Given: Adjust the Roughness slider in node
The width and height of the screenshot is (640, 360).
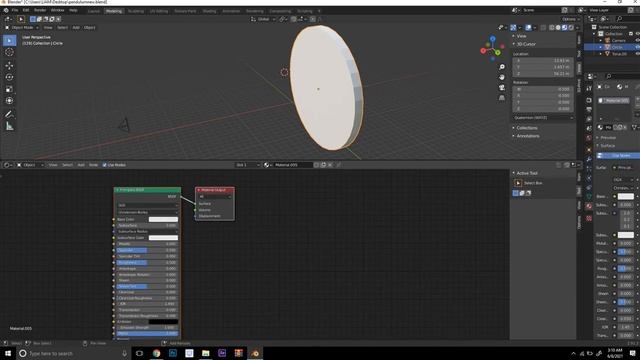Looking at the screenshot, I should 147,262.
